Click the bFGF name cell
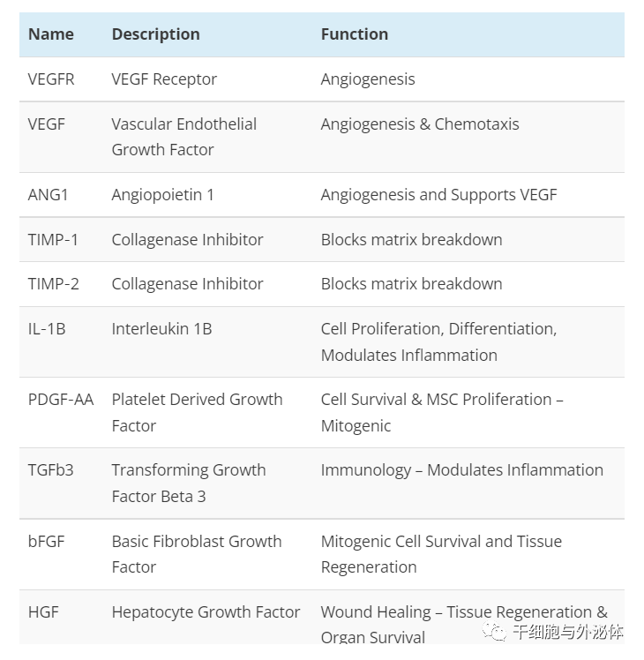 (46, 542)
